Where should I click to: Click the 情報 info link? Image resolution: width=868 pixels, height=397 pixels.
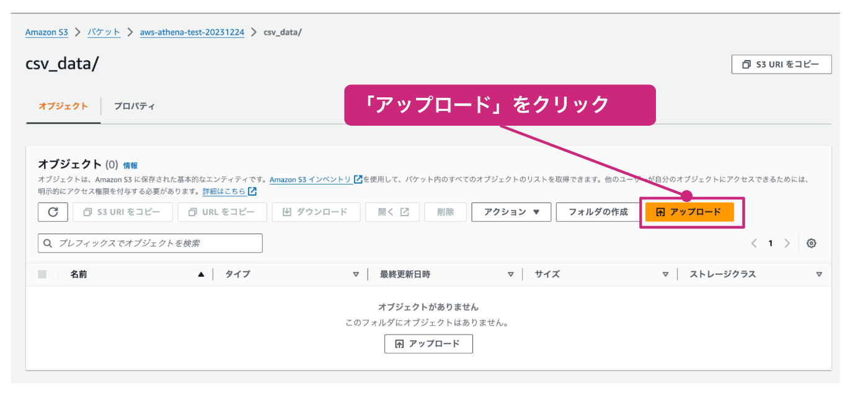click(130, 166)
